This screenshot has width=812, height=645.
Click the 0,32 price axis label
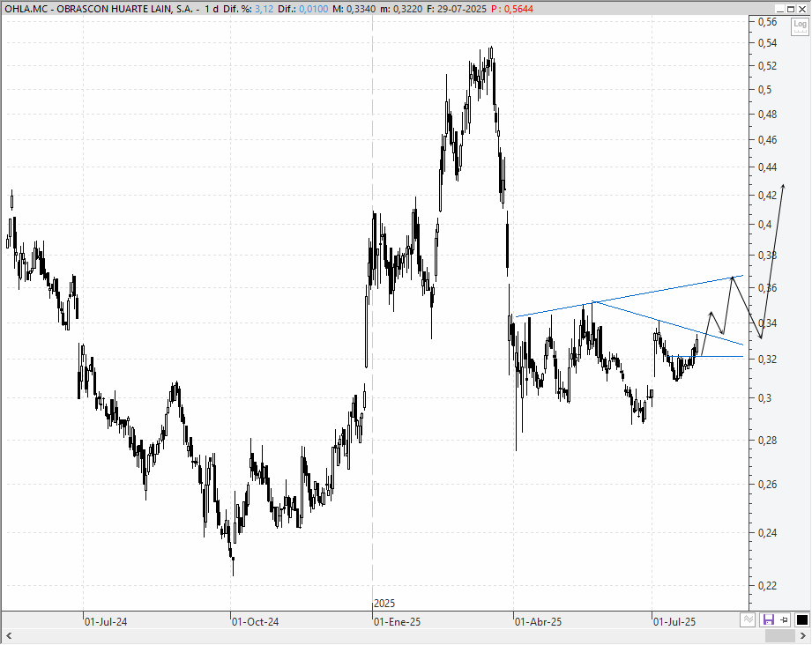coord(767,360)
